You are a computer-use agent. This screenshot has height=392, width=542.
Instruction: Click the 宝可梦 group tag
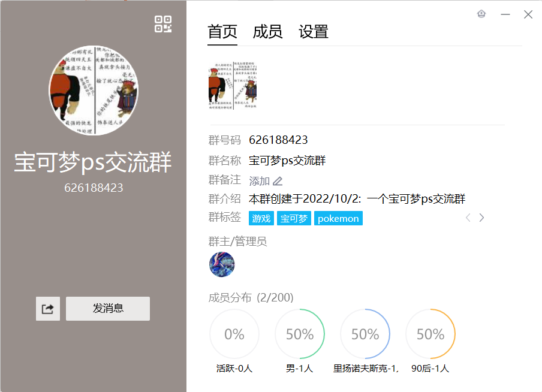[294, 218]
